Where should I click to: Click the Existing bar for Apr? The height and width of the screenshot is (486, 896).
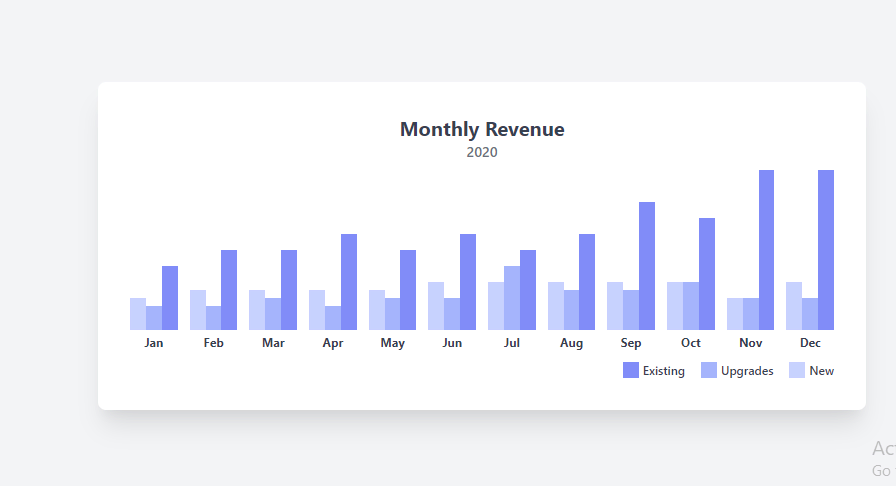349,282
